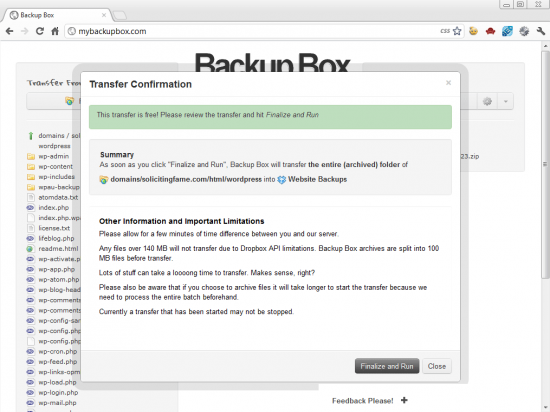Open the wp-content folder
This screenshot has width=550, height=412.
point(55,167)
